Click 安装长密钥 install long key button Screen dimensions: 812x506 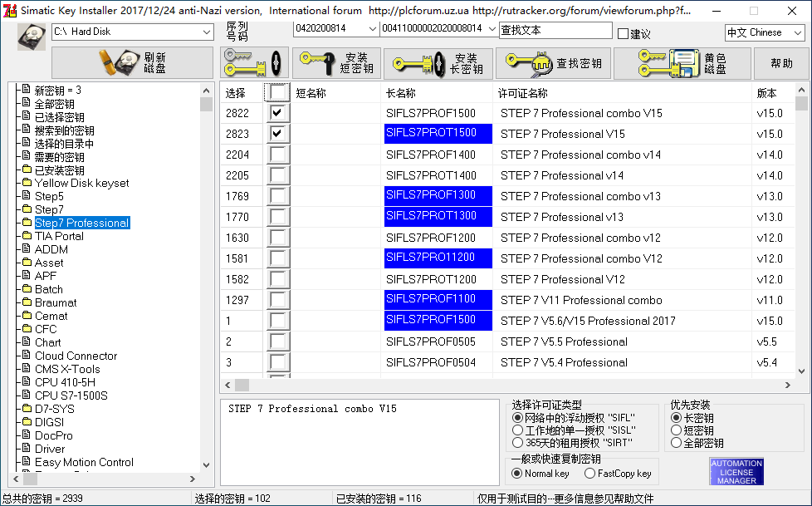click(438, 63)
